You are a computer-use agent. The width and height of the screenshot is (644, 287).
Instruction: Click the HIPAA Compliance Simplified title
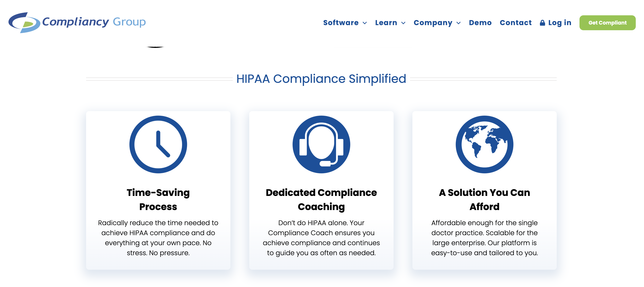[x=321, y=79]
